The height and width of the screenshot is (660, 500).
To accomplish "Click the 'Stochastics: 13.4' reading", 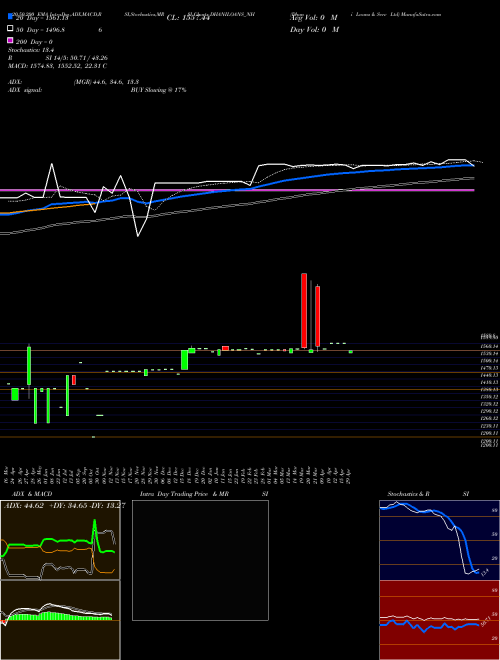I will [29, 50].
